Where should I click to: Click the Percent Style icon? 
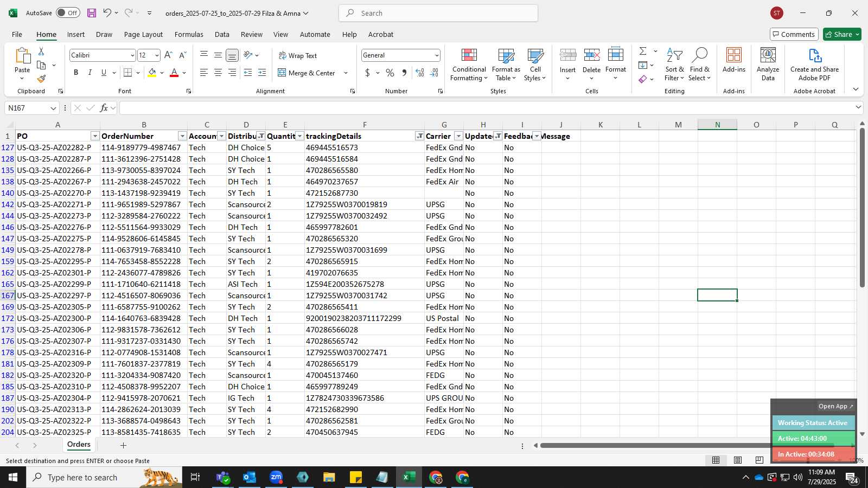390,73
